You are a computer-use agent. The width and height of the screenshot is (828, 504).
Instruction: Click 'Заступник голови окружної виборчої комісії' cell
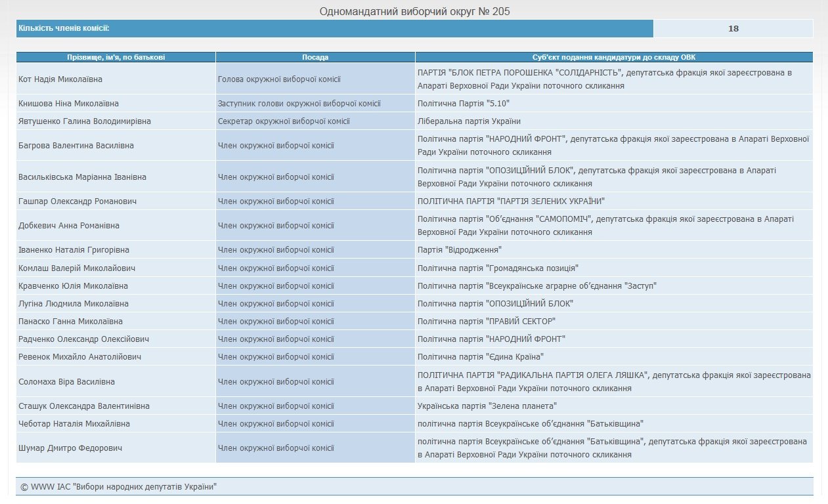click(299, 104)
